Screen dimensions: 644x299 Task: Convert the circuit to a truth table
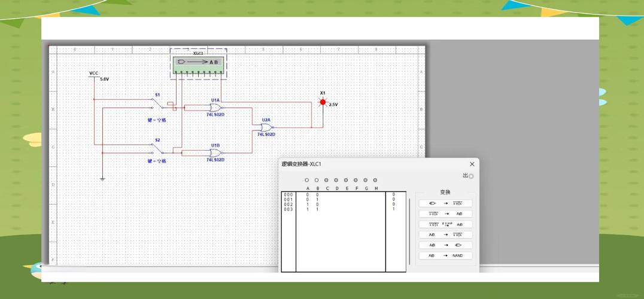click(x=446, y=203)
